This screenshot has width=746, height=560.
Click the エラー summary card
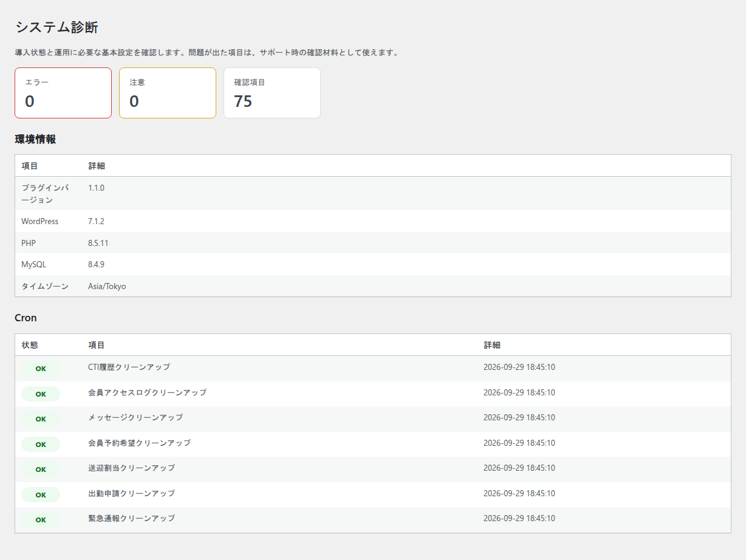tap(63, 93)
